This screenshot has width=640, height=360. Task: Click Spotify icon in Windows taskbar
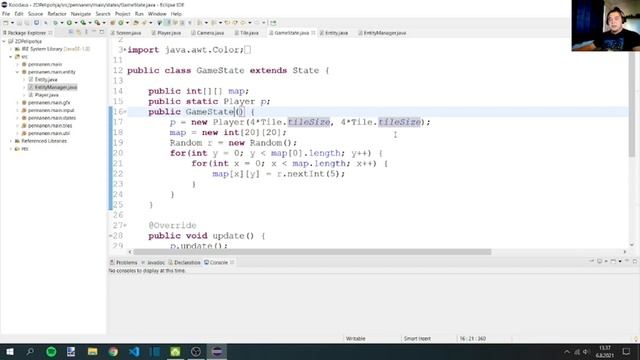(x=51, y=352)
